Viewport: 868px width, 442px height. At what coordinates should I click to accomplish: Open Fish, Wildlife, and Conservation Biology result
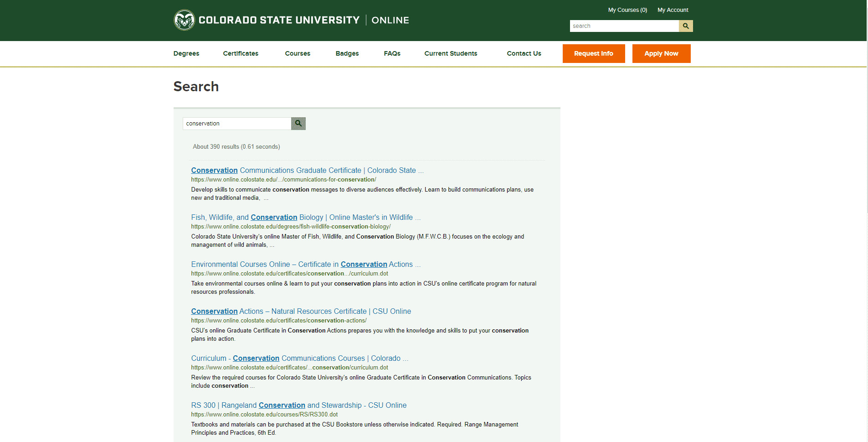point(306,217)
